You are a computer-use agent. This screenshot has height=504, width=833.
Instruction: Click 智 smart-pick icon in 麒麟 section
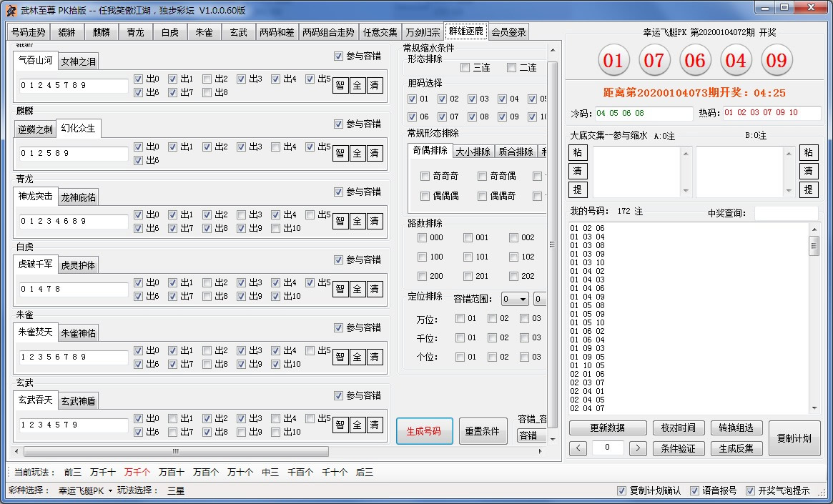point(340,153)
